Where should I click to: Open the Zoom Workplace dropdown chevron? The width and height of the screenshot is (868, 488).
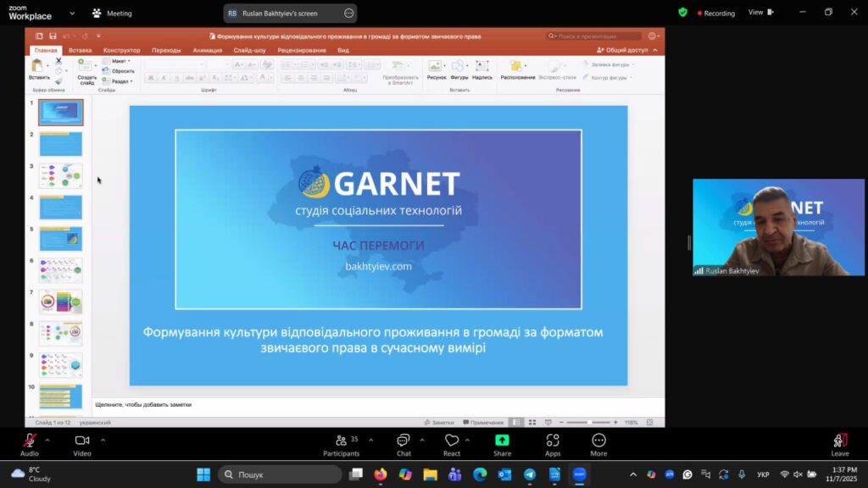click(x=72, y=14)
